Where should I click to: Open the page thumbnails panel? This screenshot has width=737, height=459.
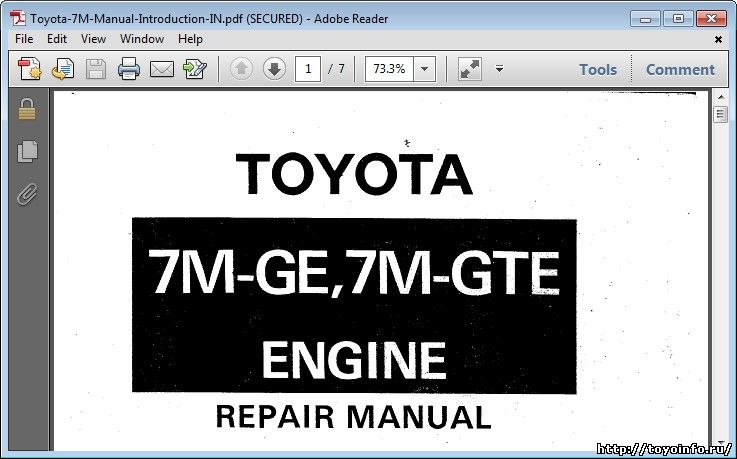coord(27,151)
